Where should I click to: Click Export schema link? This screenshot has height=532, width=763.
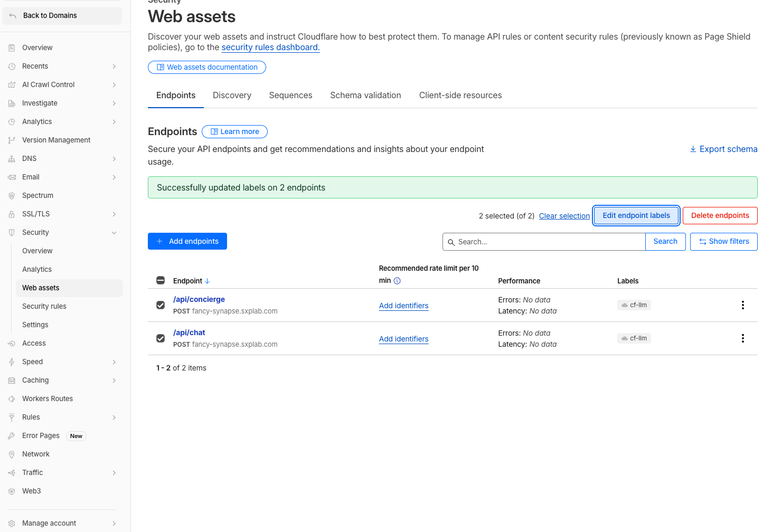point(723,149)
